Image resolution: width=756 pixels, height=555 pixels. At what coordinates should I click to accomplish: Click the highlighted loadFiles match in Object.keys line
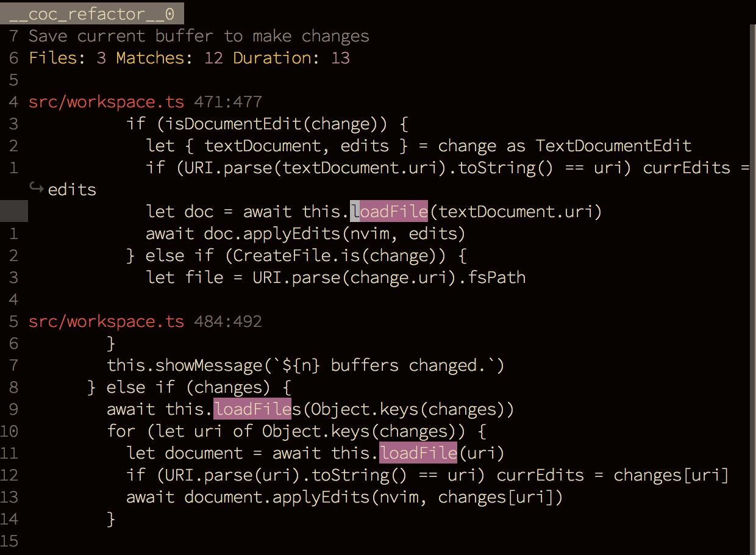252,409
